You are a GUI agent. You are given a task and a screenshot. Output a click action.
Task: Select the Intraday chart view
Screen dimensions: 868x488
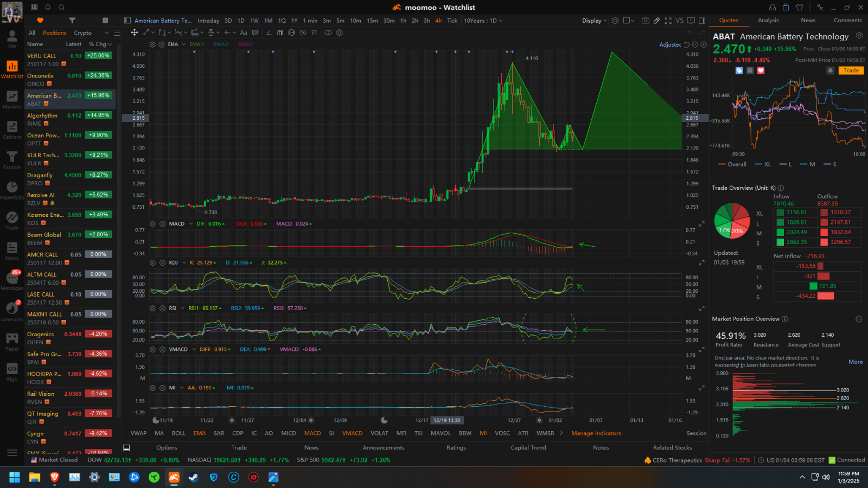[208, 21]
